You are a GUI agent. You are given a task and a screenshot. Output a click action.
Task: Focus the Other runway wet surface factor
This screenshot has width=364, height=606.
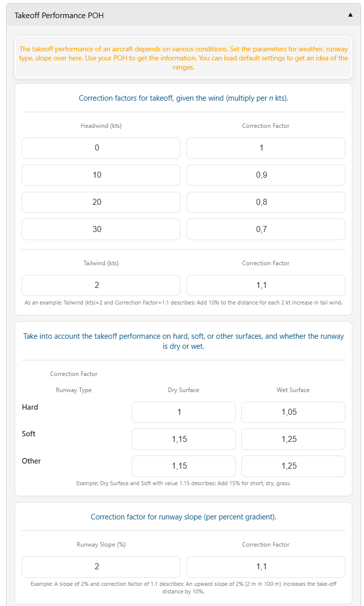pyautogui.click(x=293, y=466)
